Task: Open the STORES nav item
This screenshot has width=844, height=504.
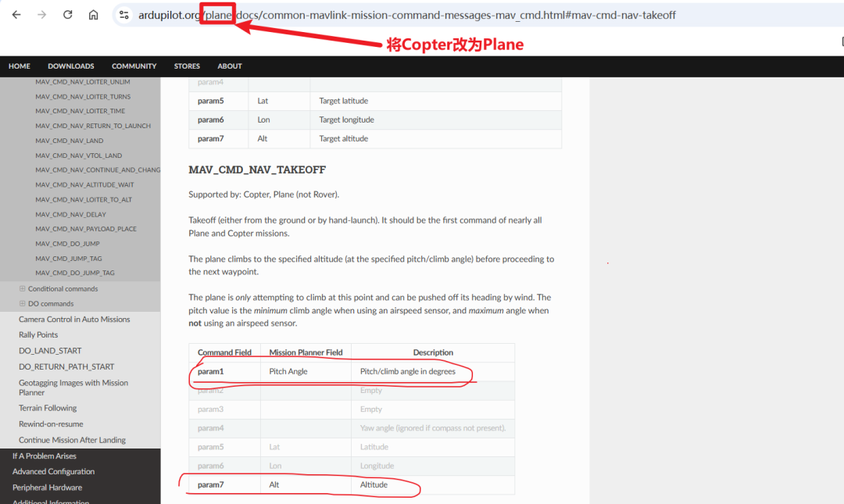Action: click(x=187, y=66)
